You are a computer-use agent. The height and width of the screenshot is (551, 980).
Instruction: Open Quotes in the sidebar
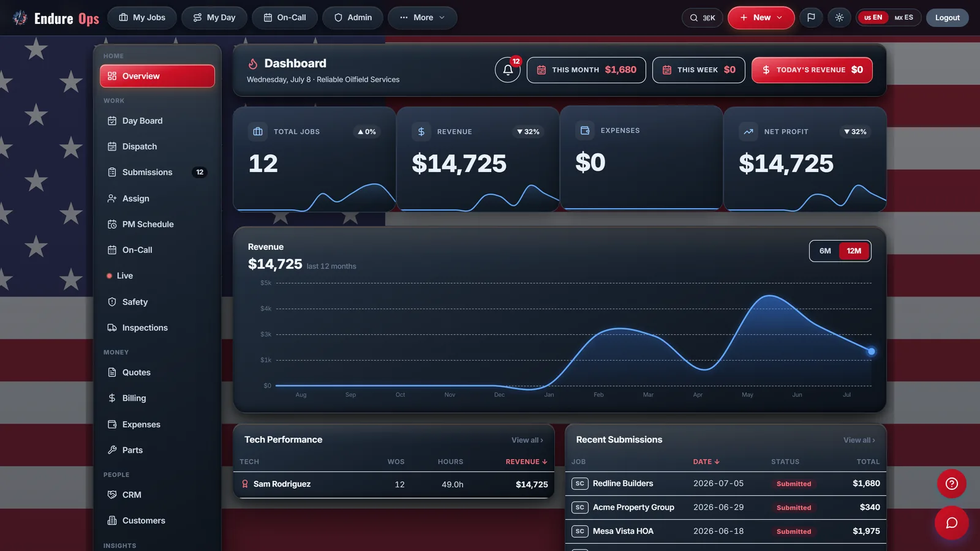(x=157, y=372)
